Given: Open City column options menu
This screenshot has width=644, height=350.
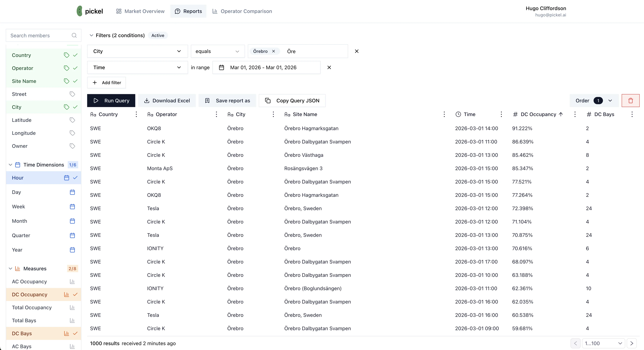Looking at the screenshot, I should click(x=273, y=114).
